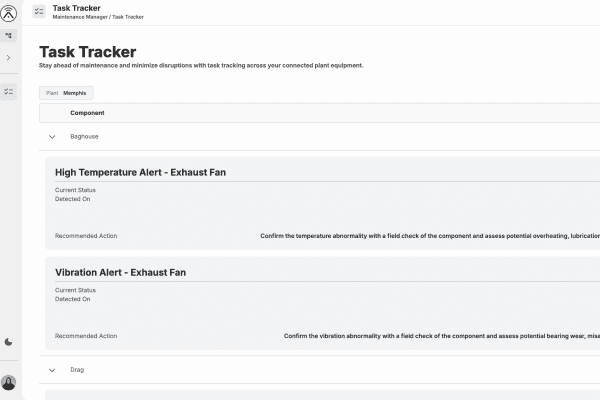Open the Plant Memphis filter
This screenshot has width=600, height=400.
pyautogui.click(x=66, y=93)
